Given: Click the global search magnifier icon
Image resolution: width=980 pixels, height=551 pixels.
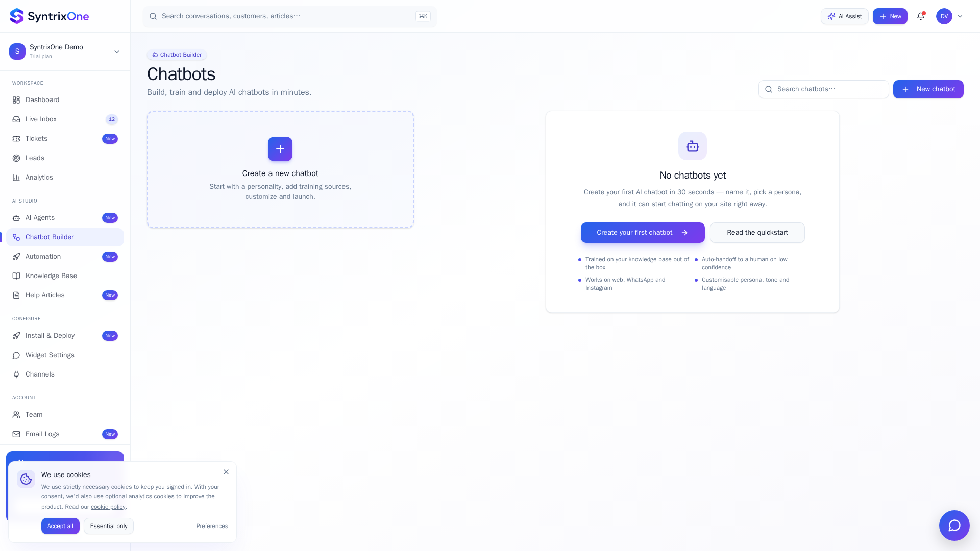Looking at the screenshot, I should (153, 16).
